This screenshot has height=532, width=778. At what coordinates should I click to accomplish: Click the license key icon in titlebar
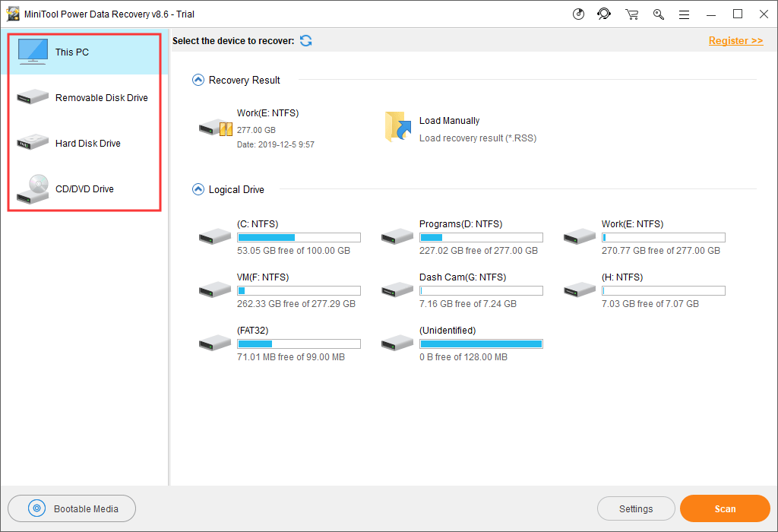point(658,14)
